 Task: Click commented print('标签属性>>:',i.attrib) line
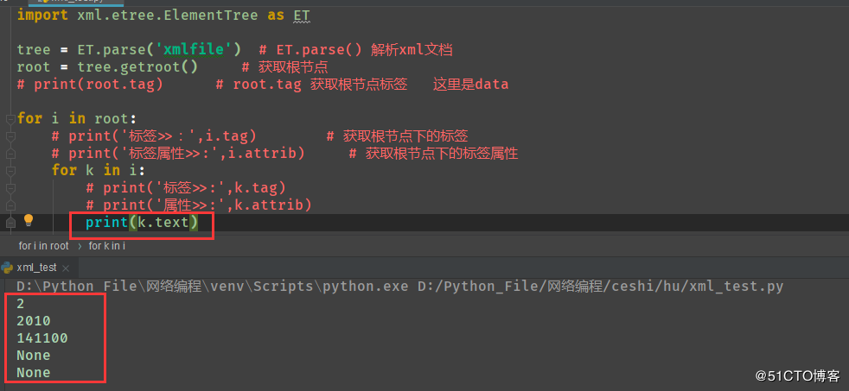[x=178, y=153]
